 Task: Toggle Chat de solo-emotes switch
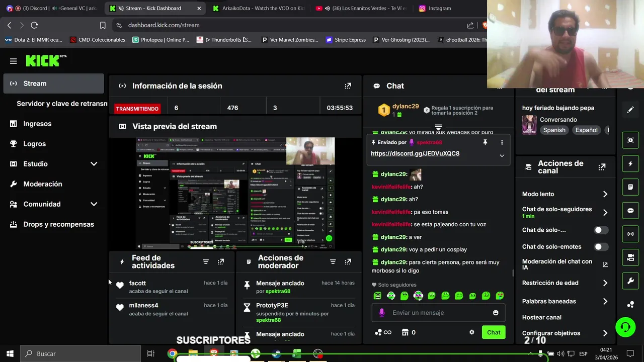point(601,247)
